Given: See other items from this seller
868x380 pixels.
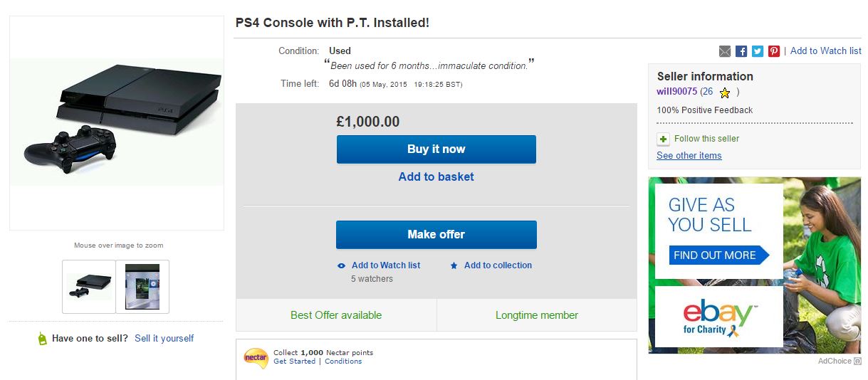Looking at the screenshot, I should point(689,156).
